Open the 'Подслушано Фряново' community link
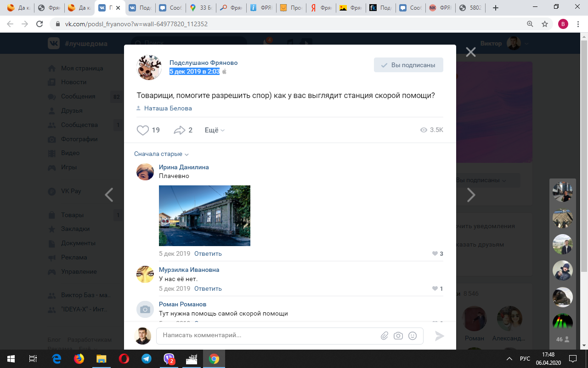The height and width of the screenshot is (368, 588). tap(203, 63)
